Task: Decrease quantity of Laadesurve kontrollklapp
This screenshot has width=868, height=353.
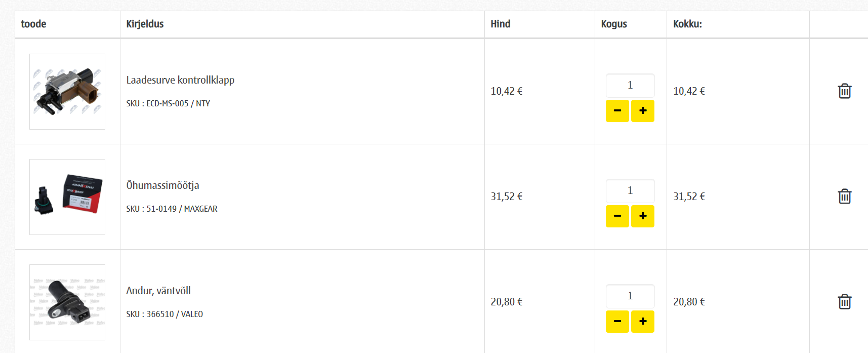Action: (x=617, y=111)
